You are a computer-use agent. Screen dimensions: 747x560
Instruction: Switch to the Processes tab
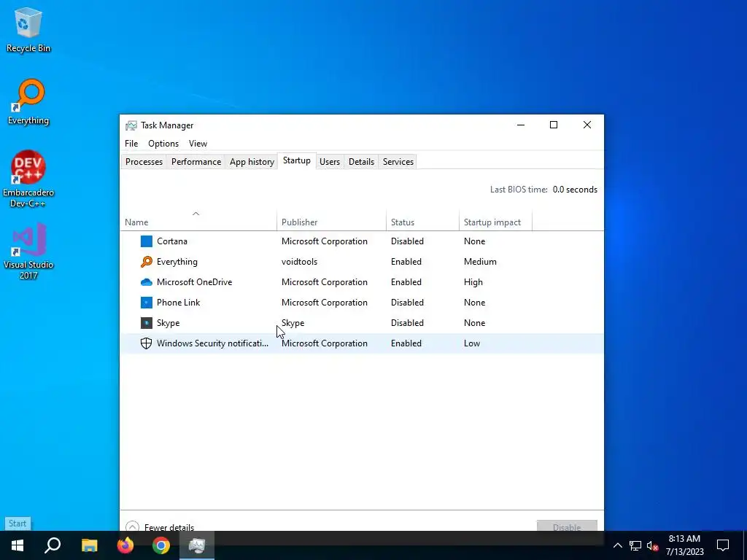[144, 162]
